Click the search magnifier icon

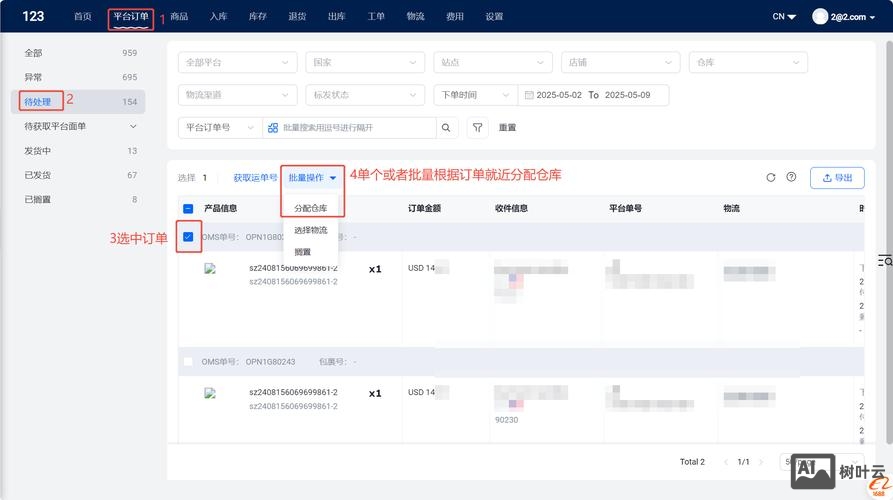click(x=446, y=128)
